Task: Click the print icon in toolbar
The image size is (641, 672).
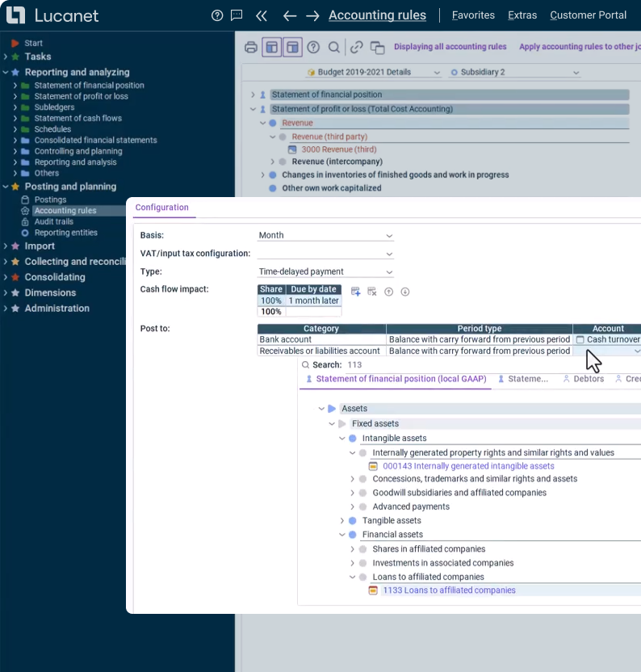Action: point(251,47)
